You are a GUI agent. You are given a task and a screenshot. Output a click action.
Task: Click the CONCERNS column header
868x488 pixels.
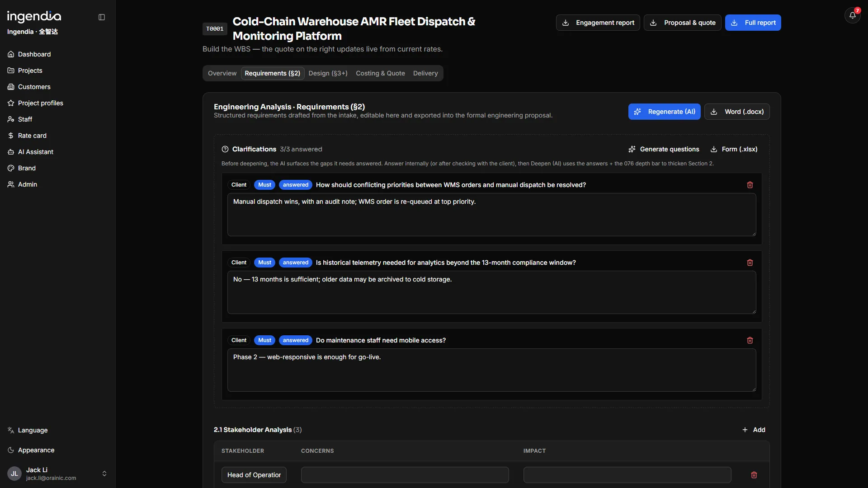tap(317, 451)
